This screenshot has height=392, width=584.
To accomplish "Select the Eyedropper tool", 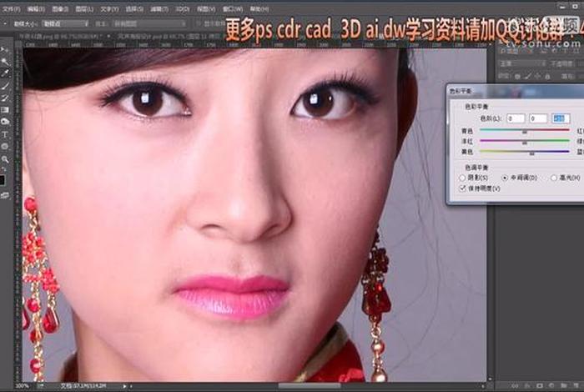I will [4, 73].
